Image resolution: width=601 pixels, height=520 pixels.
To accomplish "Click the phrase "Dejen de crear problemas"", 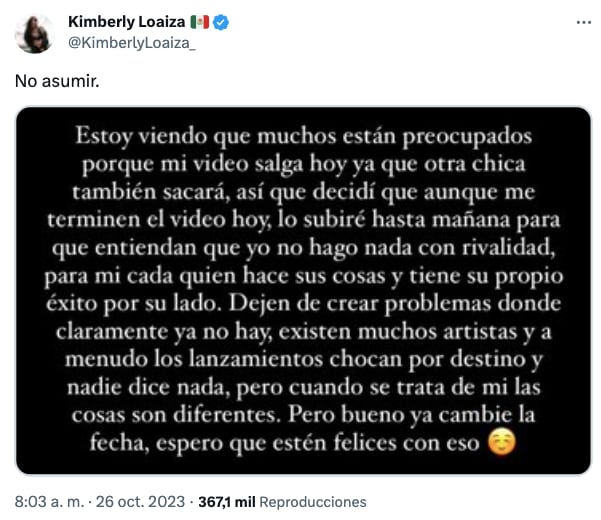I will 360,304.
